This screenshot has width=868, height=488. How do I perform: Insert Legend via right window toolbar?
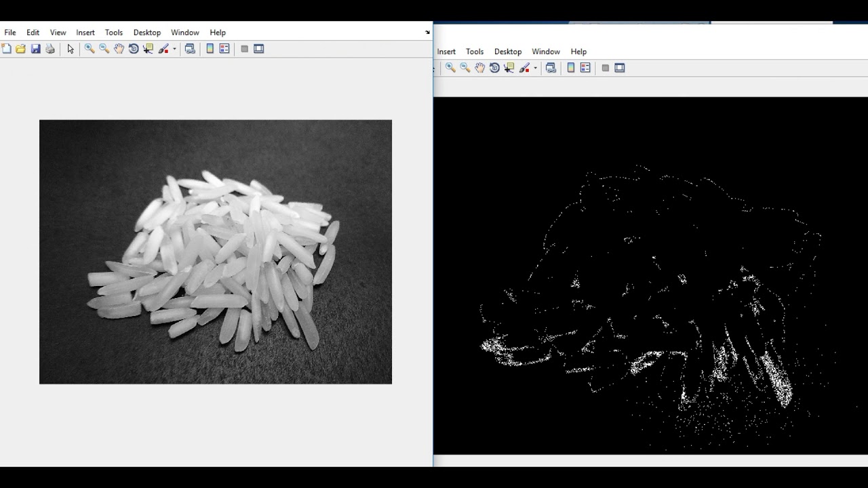[x=585, y=68]
